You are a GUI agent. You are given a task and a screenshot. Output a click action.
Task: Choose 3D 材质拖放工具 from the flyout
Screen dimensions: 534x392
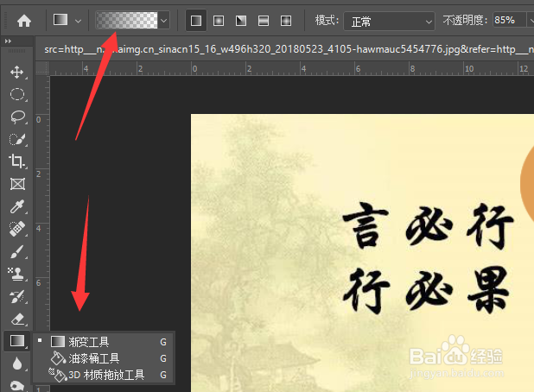click(104, 375)
